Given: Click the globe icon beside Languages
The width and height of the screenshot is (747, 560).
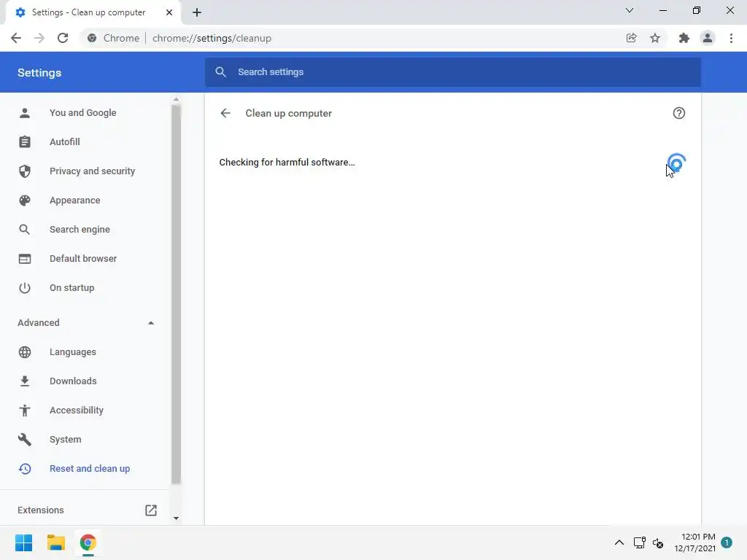Looking at the screenshot, I should click(x=25, y=352).
